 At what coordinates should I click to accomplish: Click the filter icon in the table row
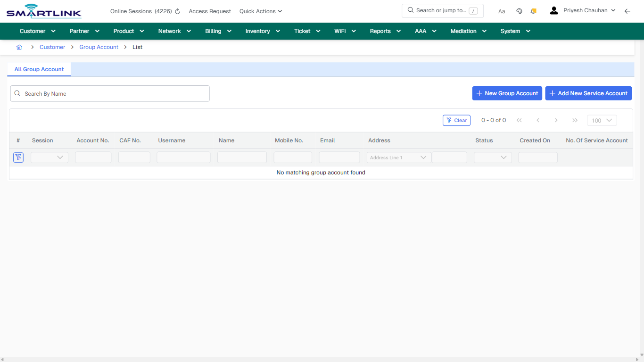[18, 157]
